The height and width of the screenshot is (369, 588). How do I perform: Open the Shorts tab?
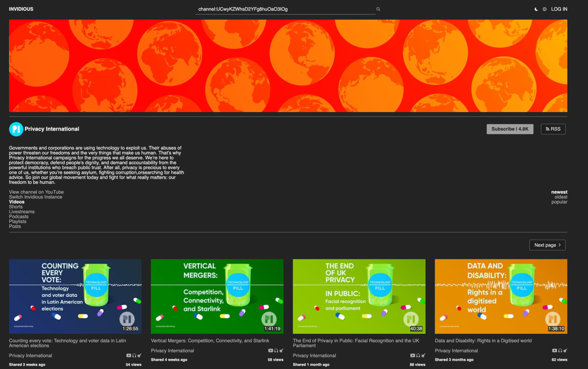tap(16, 207)
